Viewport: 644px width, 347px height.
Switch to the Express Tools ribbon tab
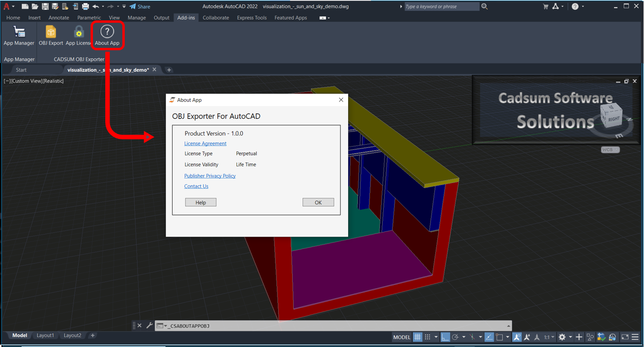251,18
